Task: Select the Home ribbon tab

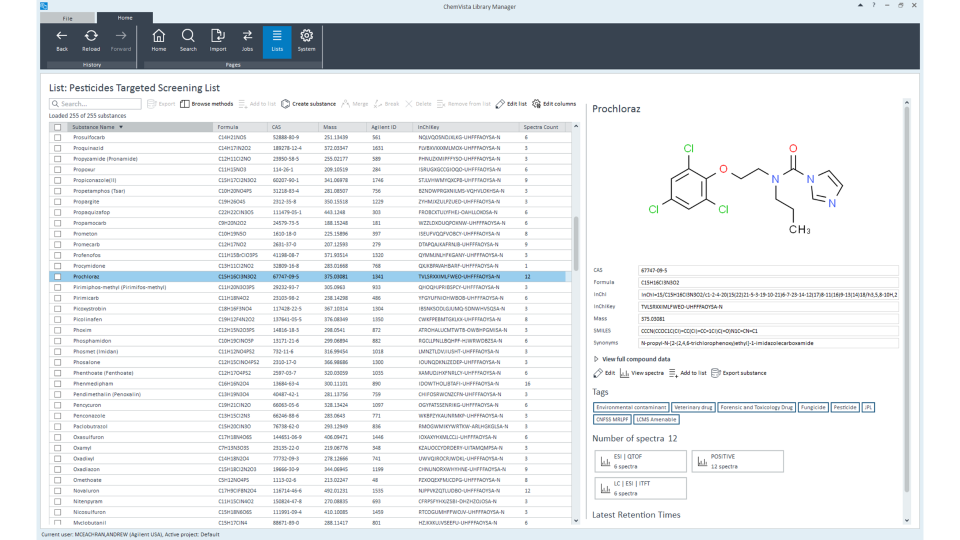Action: pyautogui.click(x=125, y=18)
